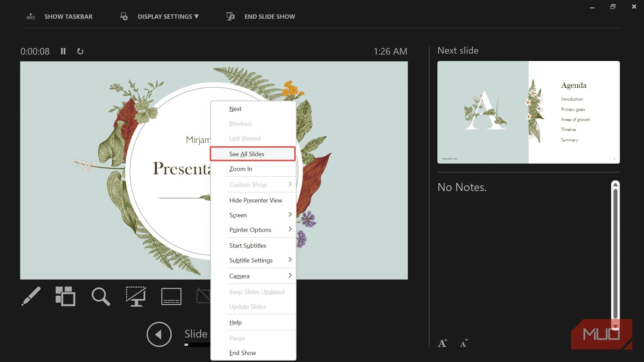Make the notes text larger
This screenshot has width=644, height=362.
[442, 343]
